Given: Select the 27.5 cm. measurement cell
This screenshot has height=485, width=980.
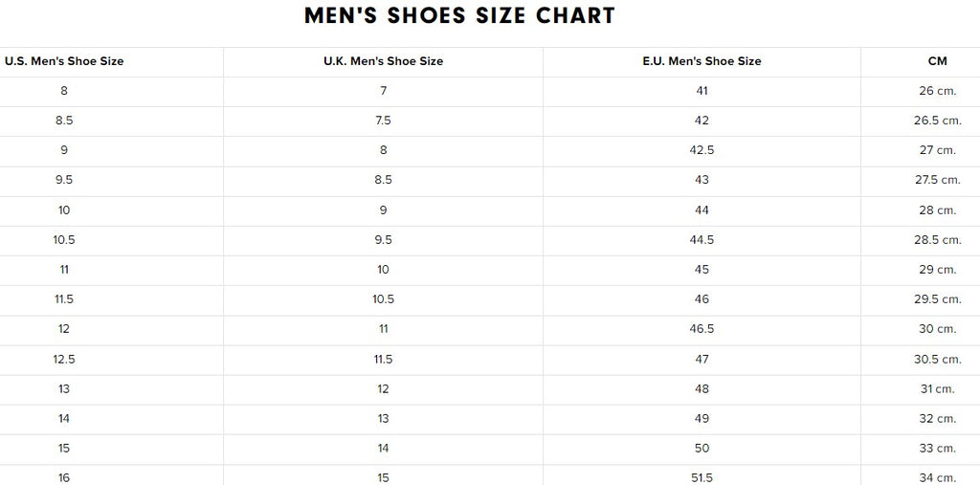Looking at the screenshot, I should pyautogui.click(x=937, y=180).
